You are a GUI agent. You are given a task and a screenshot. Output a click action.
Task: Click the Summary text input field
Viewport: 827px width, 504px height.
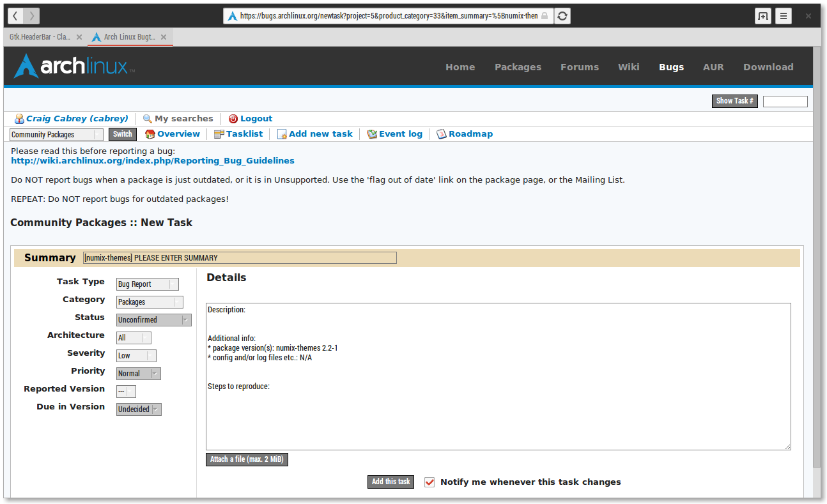click(x=240, y=258)
